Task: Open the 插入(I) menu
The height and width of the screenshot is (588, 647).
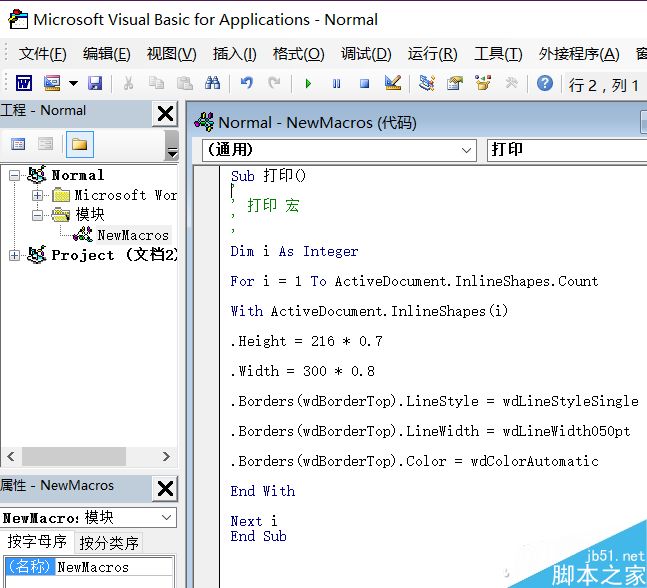Action: pos(234,54)
